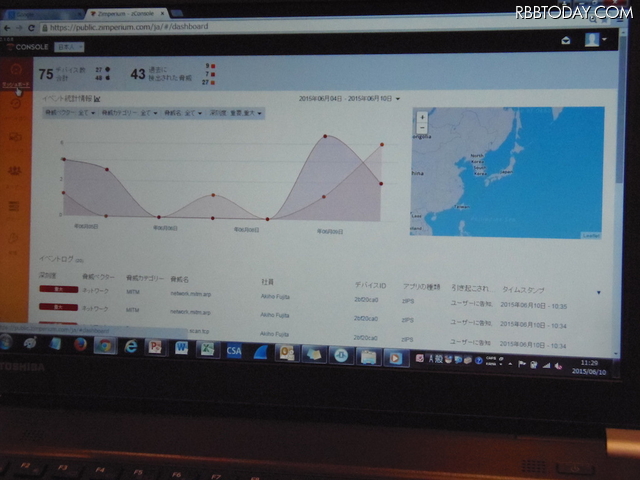
Task: Show hidden system tray icons
Action: pyautogui.click(x=510, y=364)
